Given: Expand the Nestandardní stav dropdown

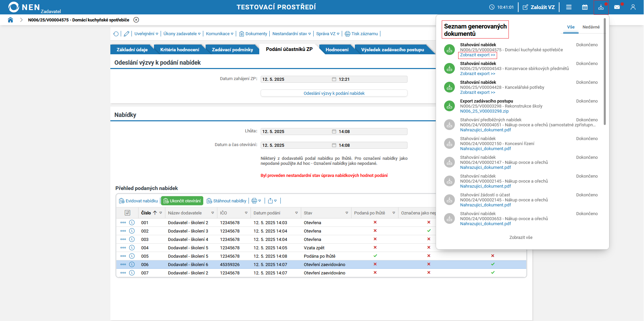Looking at the screenshot, I should click(291, 34).
